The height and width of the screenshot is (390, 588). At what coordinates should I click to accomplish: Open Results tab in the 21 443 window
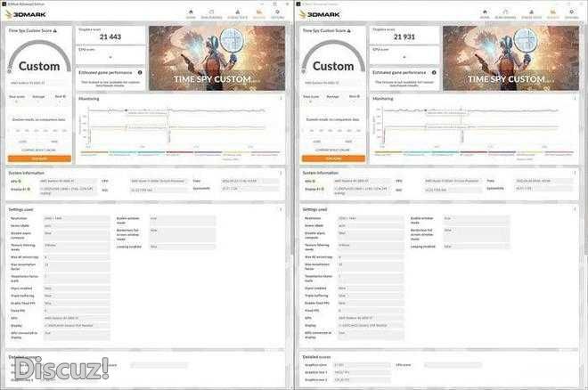coord(258,14)
